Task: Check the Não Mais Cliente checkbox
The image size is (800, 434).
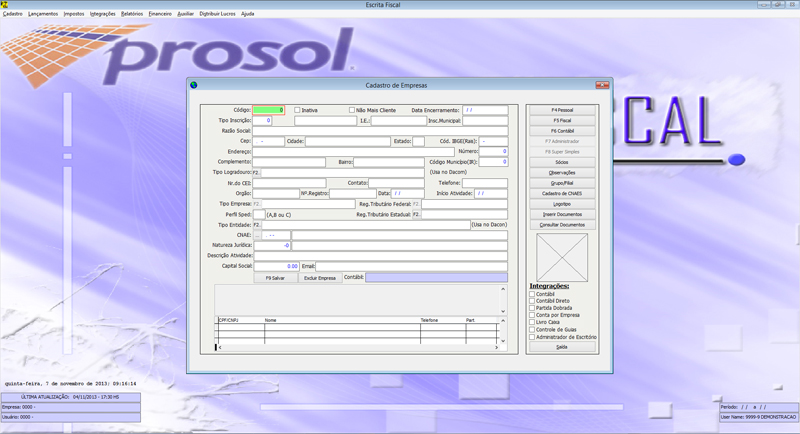Action: 352,110
